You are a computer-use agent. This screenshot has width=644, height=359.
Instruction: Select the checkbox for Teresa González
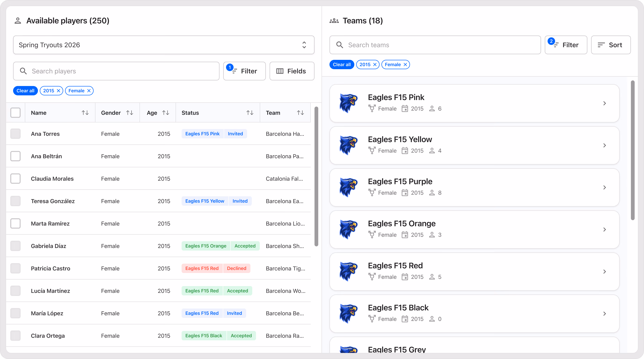tap(15, 201)
